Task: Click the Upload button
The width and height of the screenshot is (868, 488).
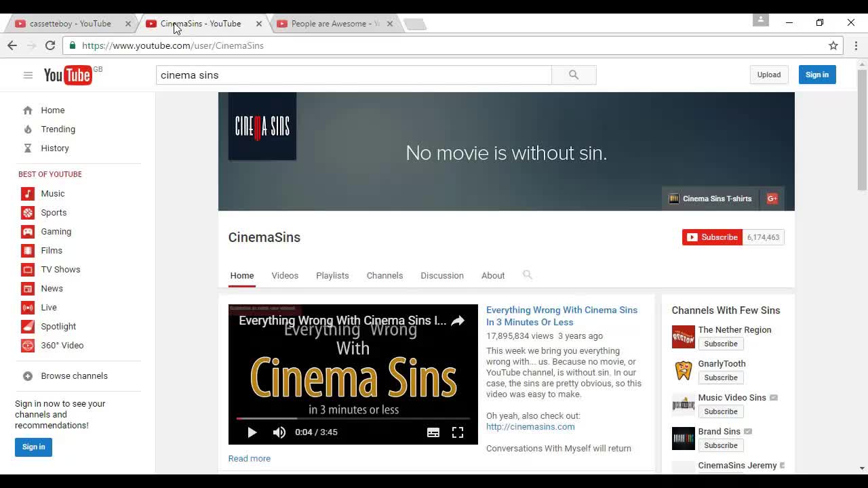Action: (x=769, y=75)
